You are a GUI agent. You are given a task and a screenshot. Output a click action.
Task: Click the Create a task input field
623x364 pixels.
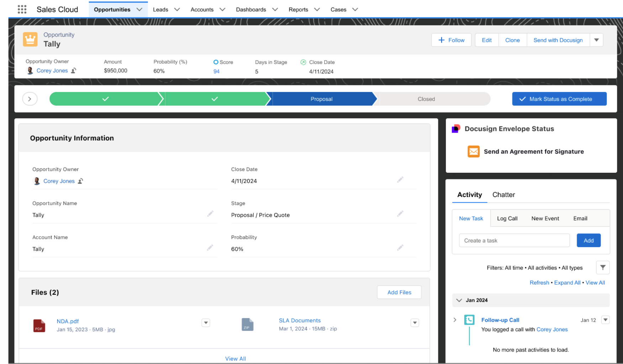click(514, 241)
